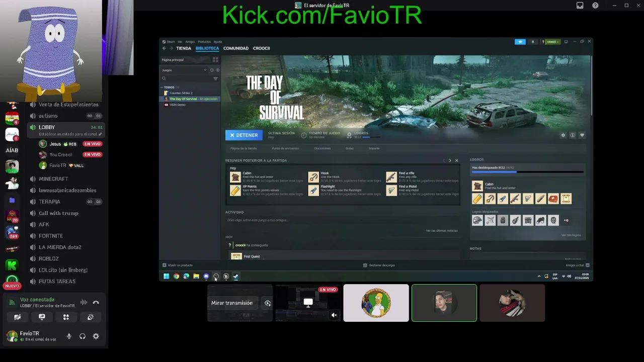Go to previous post-game summary arrow
Image resolution: width=644 pixels, height=362 pixels.
point(444,160)
